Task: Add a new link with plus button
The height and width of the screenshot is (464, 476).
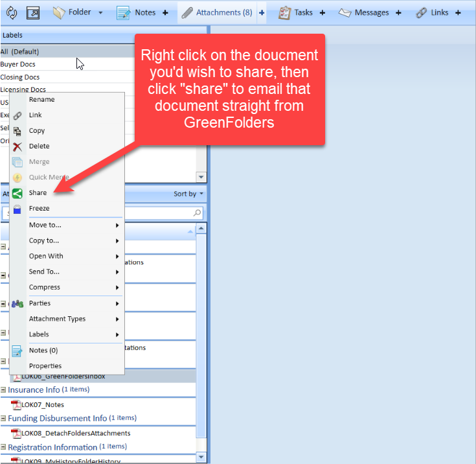Action: coord(458,13)
